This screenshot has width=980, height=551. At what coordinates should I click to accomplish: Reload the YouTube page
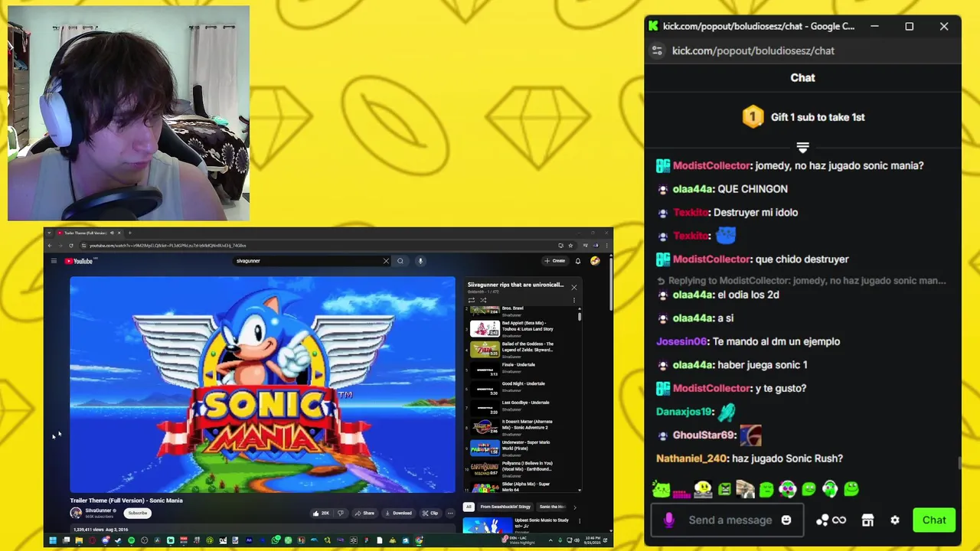[71, 246]
